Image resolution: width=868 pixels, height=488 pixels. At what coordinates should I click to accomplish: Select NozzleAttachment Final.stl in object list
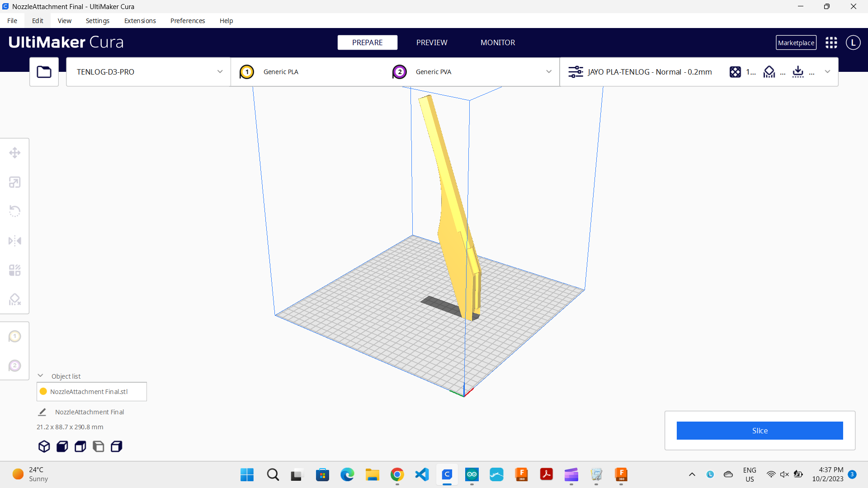91,391
